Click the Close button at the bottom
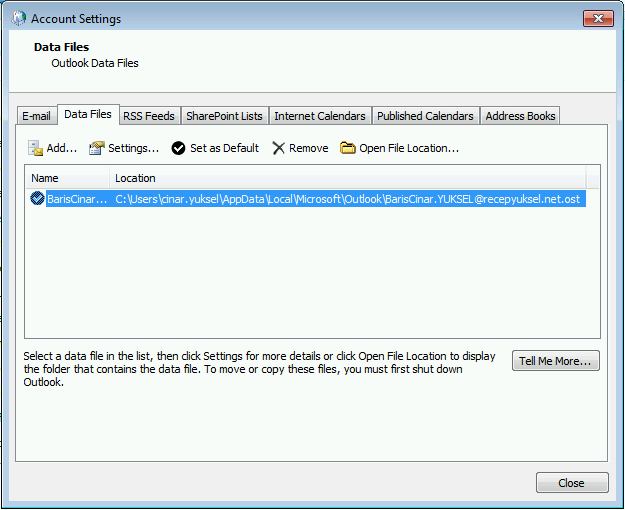 [572, 483]
